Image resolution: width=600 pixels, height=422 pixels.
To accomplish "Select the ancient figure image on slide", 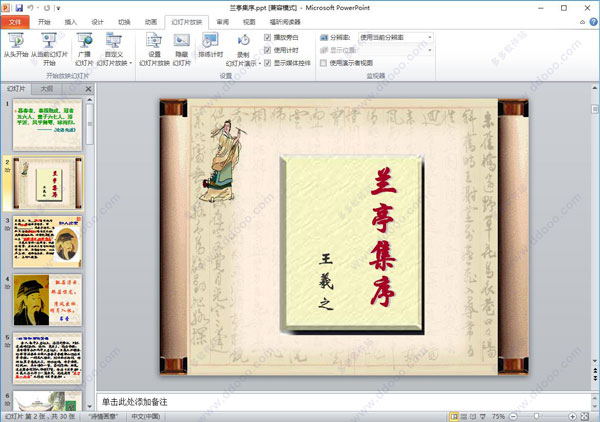I will point(222,161).
